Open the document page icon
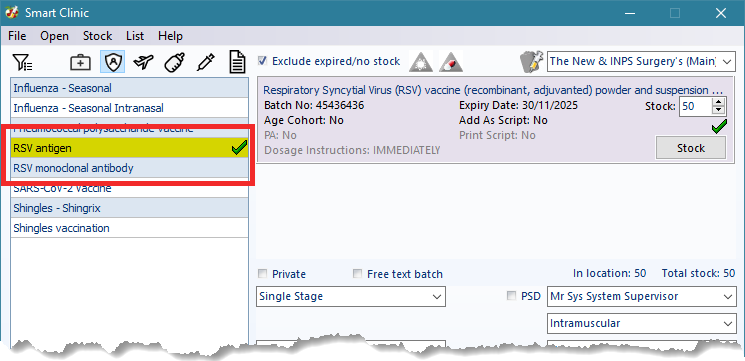745x361 pixels. pos(238,62)
